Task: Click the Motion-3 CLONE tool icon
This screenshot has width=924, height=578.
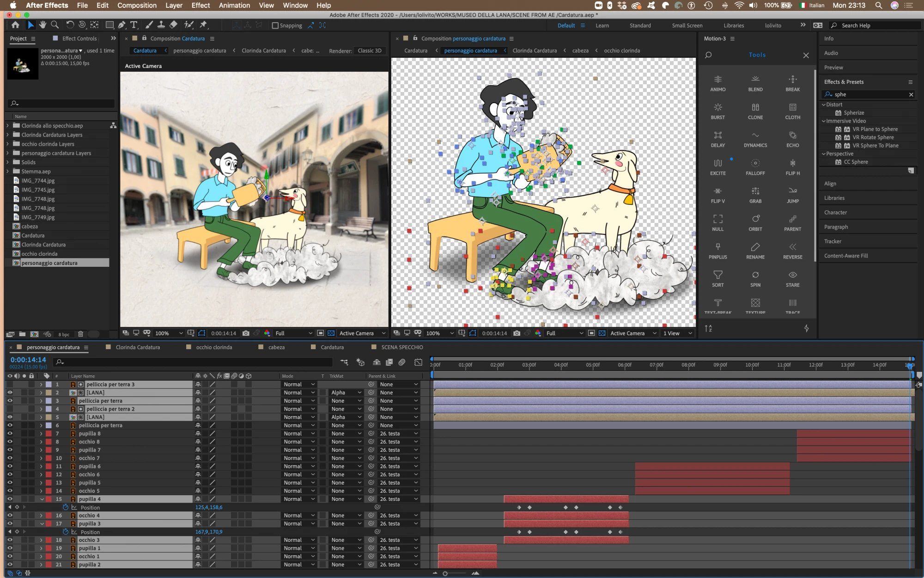Action: [755, 107]
